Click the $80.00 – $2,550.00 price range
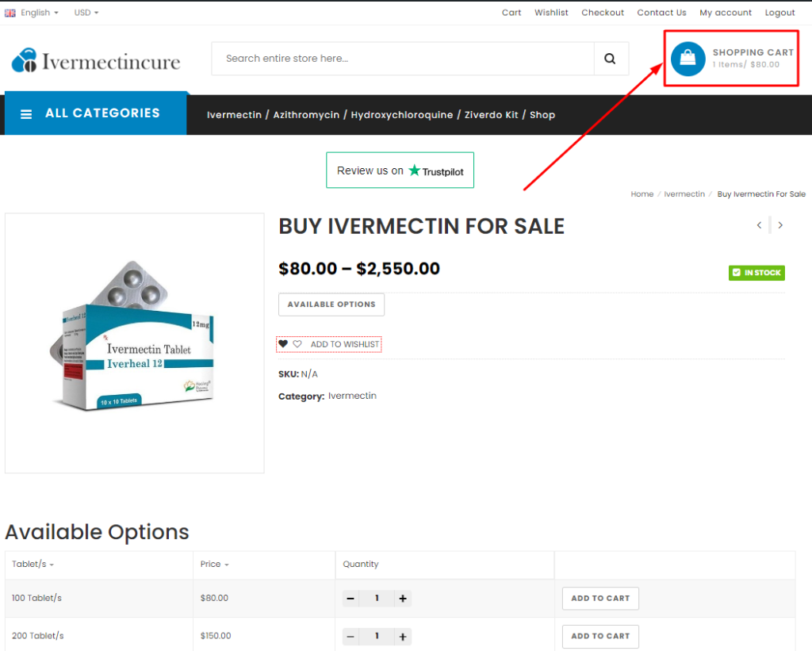The height and width of the screenshot is (651, 812). pyautogui.click(x=359, y=268)
